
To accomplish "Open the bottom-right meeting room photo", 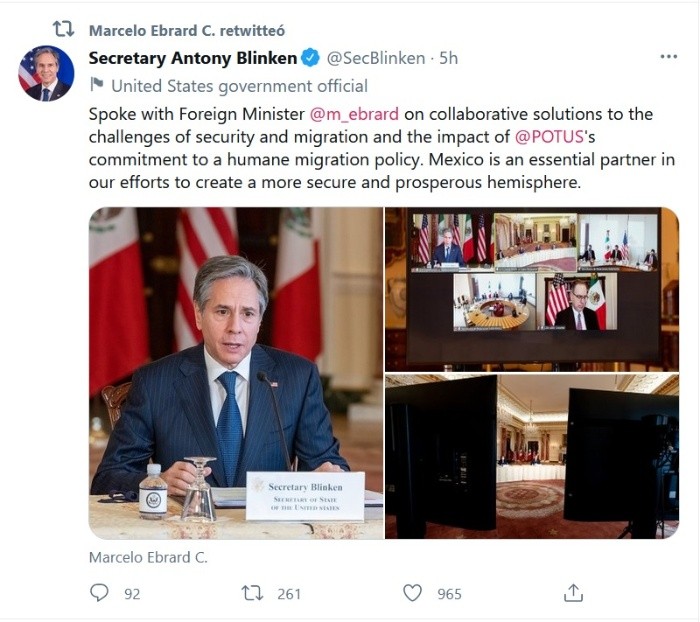I will (x=532, y=457).
